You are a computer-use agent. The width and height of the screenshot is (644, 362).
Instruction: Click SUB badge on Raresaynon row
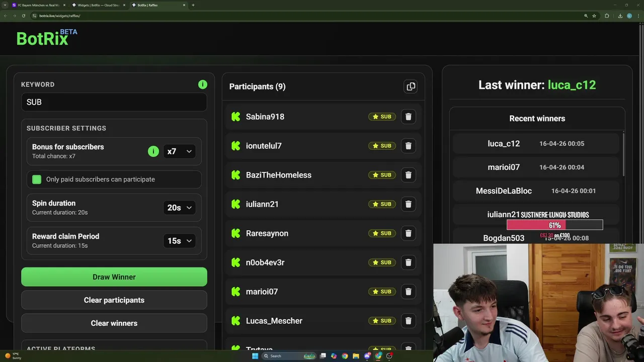tap(382, 233)
